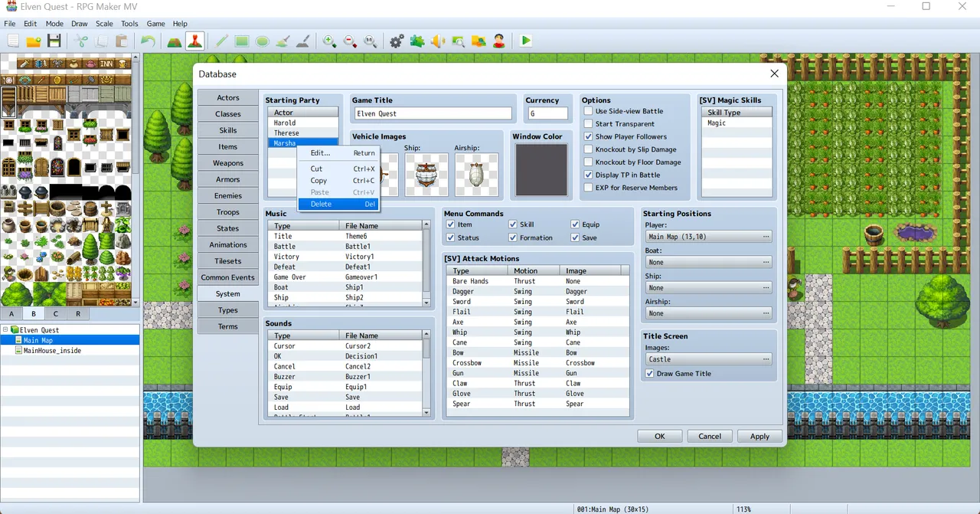Click the Zoom Out magnifier icon
Screen dimensions: 980x514
click(350, 41)
